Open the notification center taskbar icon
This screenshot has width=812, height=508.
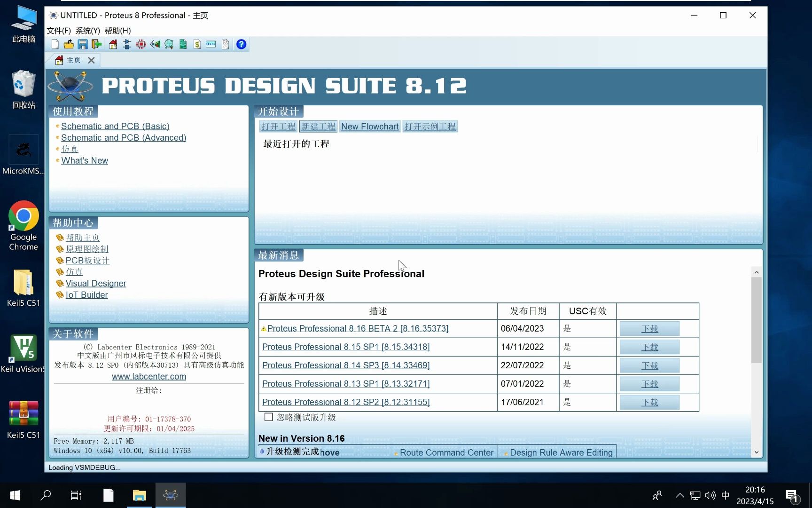(x=792, y=496)
